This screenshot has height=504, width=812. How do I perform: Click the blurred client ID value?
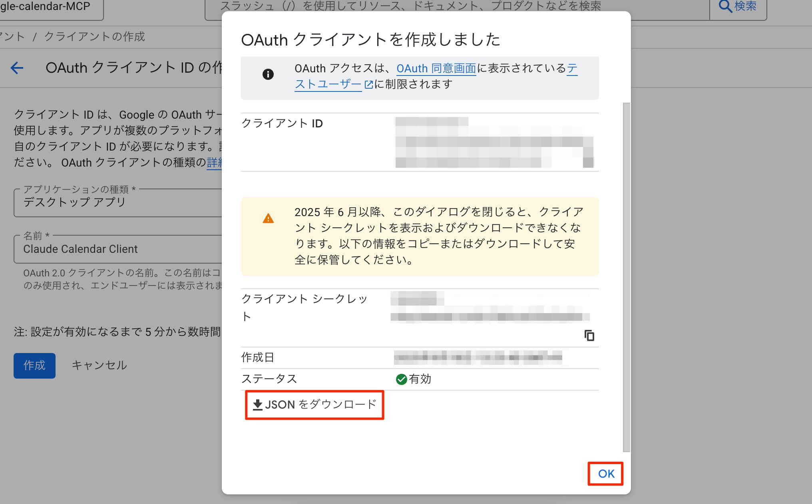pos(494,142)
